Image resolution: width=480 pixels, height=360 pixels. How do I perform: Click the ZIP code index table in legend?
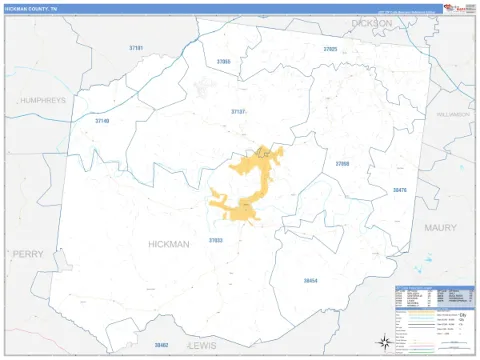point(435,296)
